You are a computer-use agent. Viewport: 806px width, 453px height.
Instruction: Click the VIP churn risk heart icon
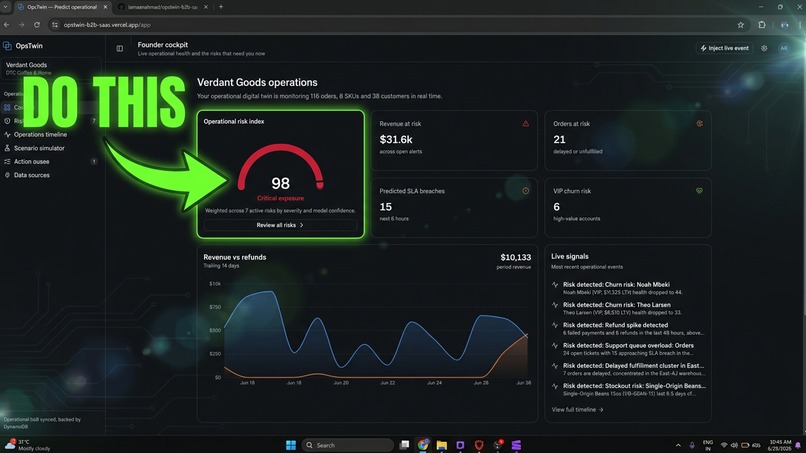click(x=699, y=191)
